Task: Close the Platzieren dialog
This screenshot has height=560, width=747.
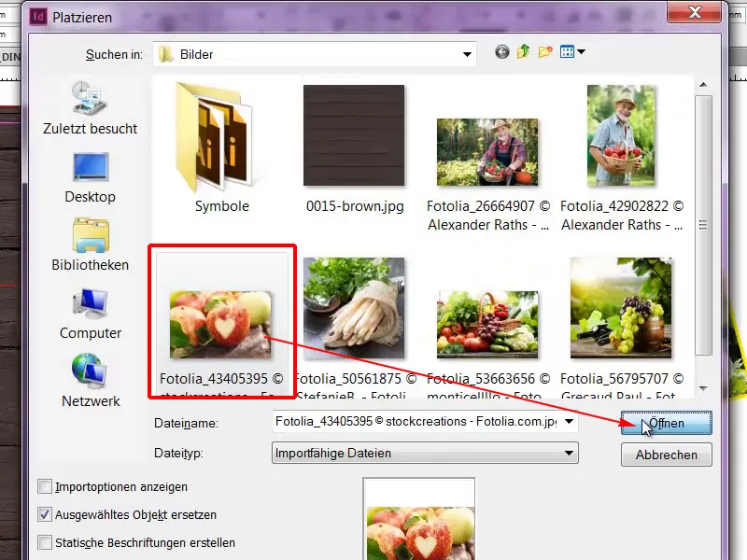Action: (x=695, y=12)
